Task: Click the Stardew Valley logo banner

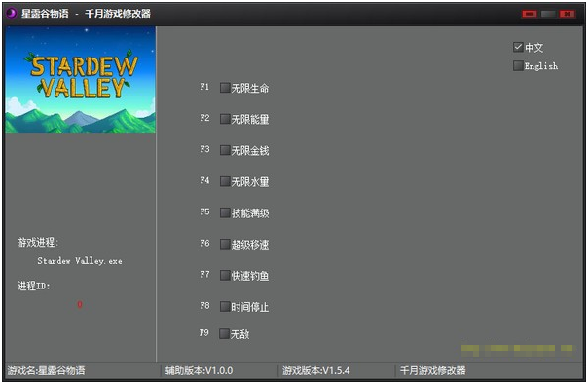Action: click(x=80, y=79)
